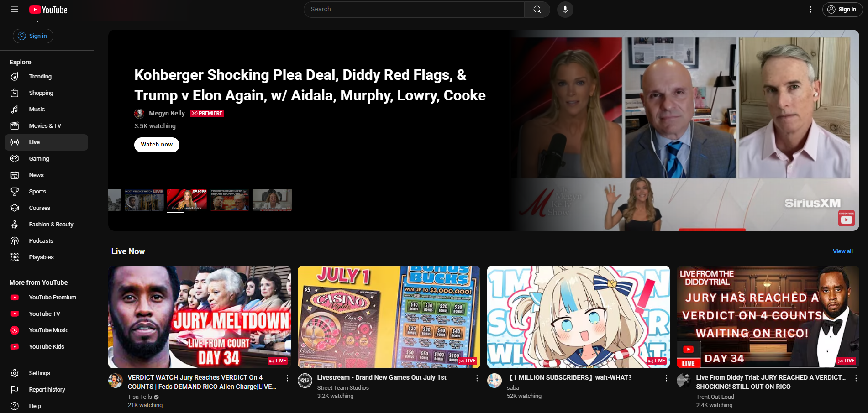
Task: Click the YouTube Music logo icon
Action: (15, 330)
